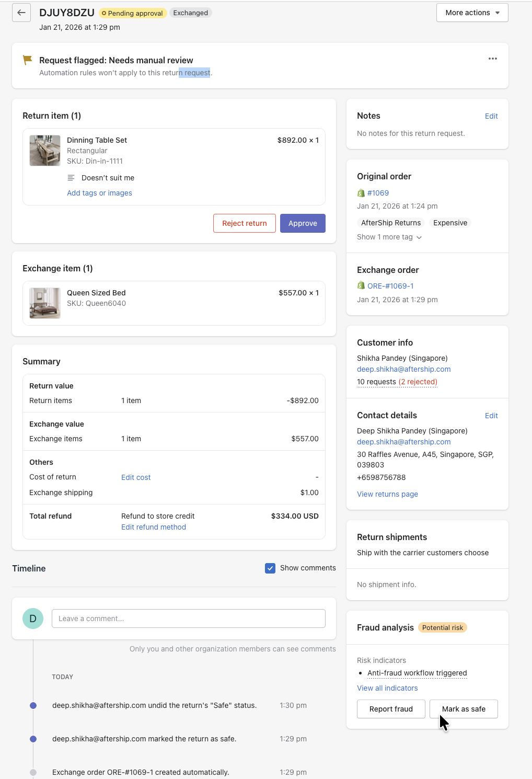Image resolution: width=532 pixels, height=779 pixels.
Task: Click the Potential risk badge
Action: pos(443,627)
